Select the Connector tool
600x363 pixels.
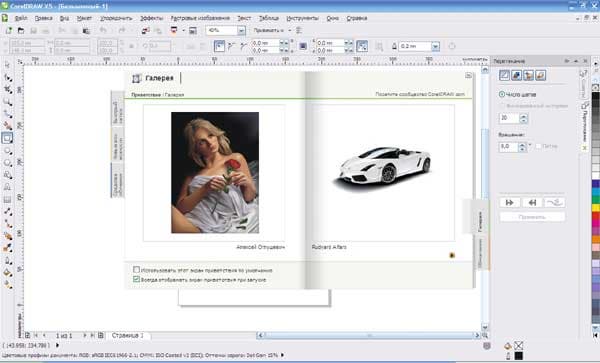coord(7,224)
